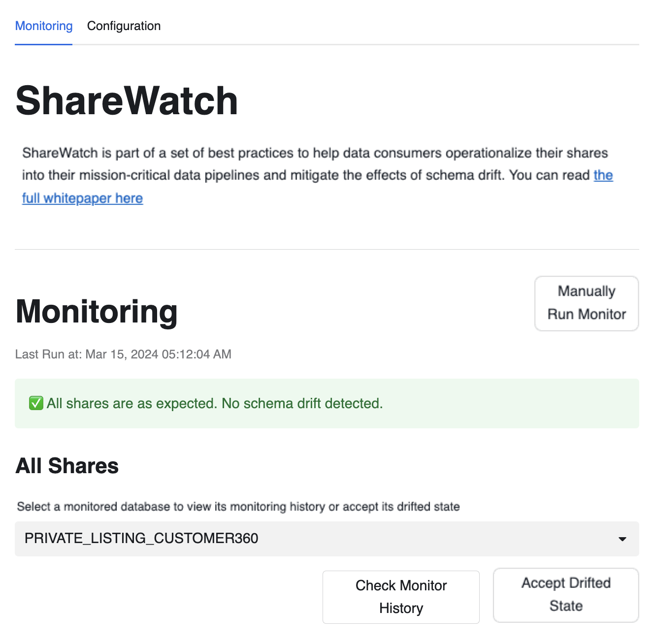Click the large Monitoring section heading
Image resolution: width=655 pixels, height=644 pixels.
tap(97, 312)
